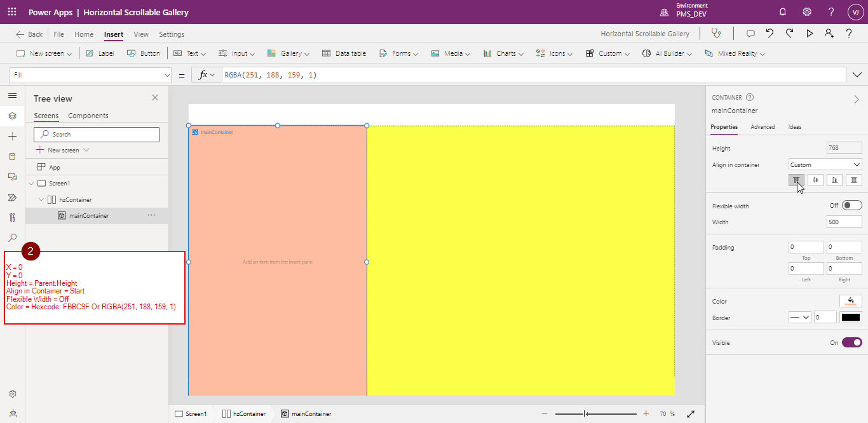Viewport: 868px width, 423px height.
Task: Click the formula bar input
Action: tap(534, 75)
